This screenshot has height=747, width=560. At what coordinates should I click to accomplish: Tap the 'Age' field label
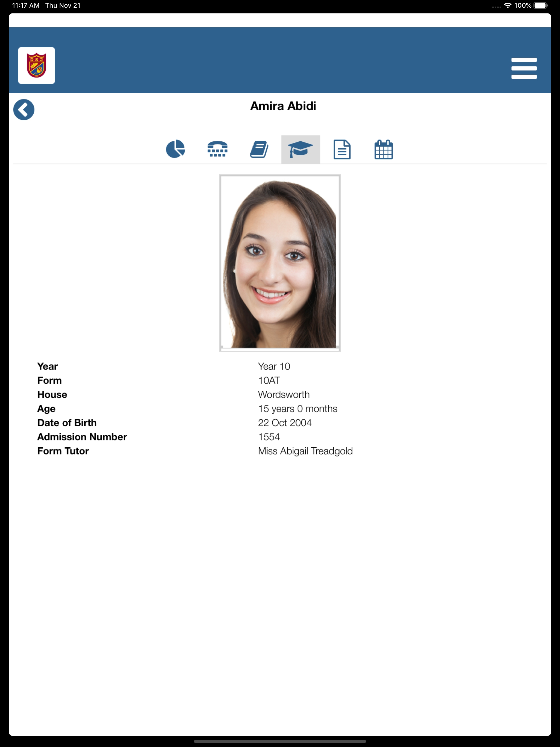point(46,409)
